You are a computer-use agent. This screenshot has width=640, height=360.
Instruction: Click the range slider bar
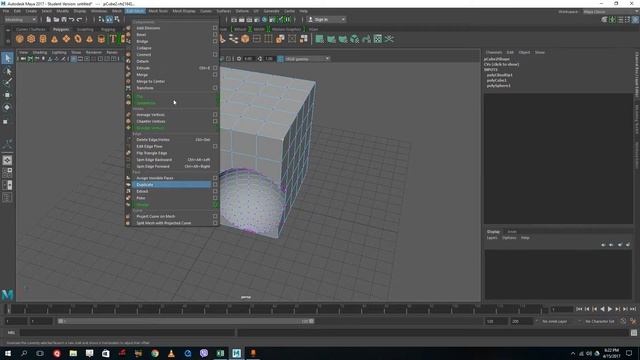tap(186, 321)
